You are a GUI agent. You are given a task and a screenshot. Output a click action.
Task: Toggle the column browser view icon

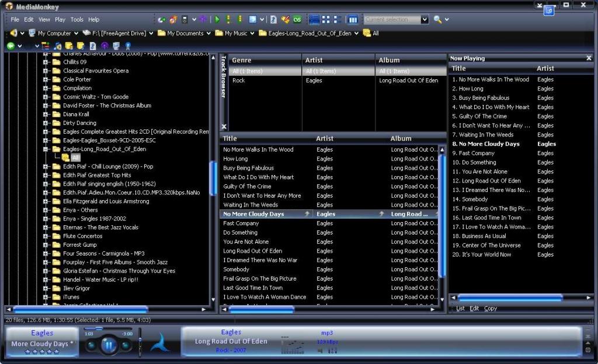353,19
